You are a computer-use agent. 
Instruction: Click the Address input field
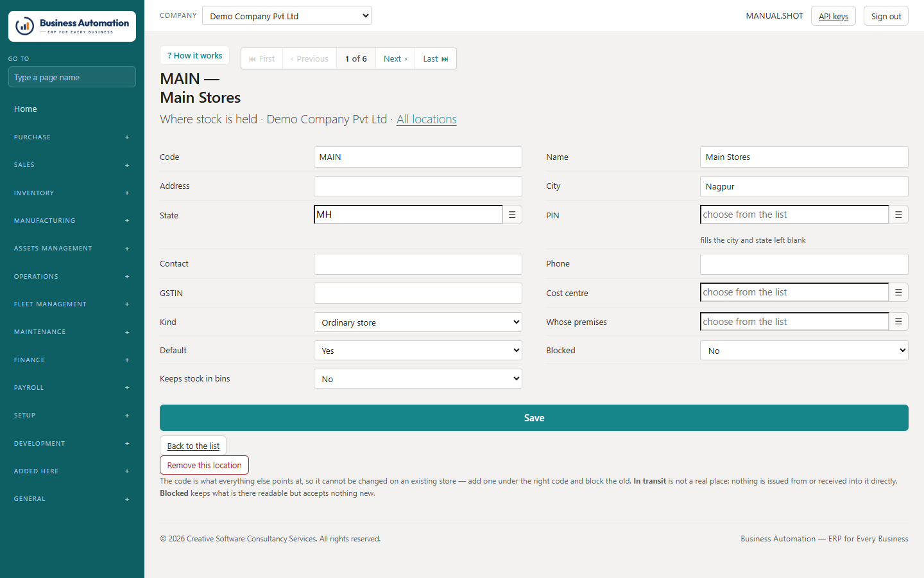point(418,186)
